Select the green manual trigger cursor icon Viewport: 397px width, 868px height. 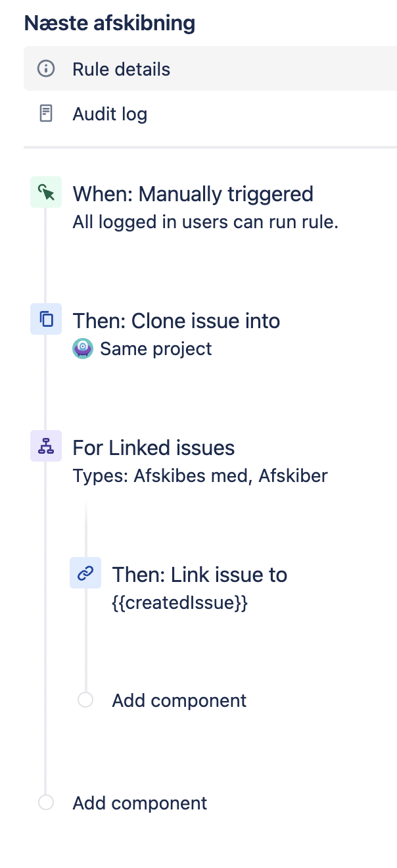tap(46, 192)
